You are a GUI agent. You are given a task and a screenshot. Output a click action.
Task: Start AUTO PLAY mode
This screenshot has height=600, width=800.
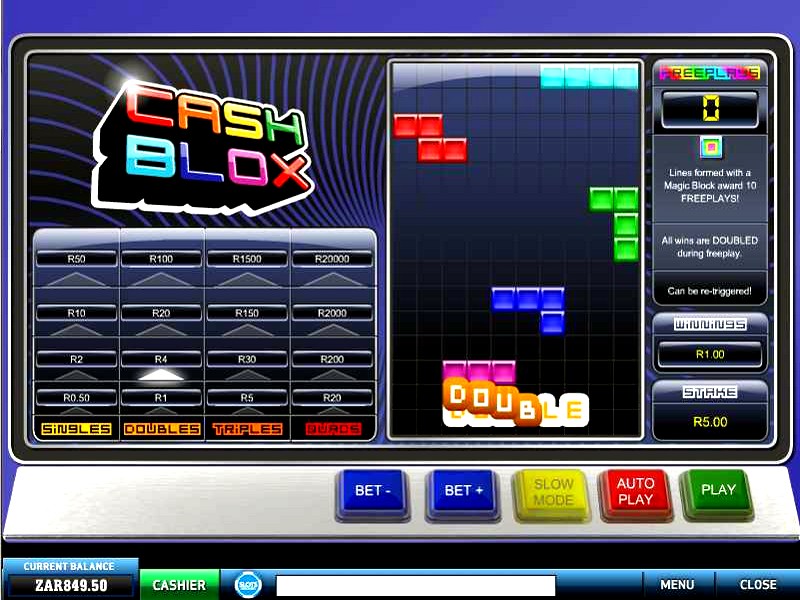coord(635,491)
